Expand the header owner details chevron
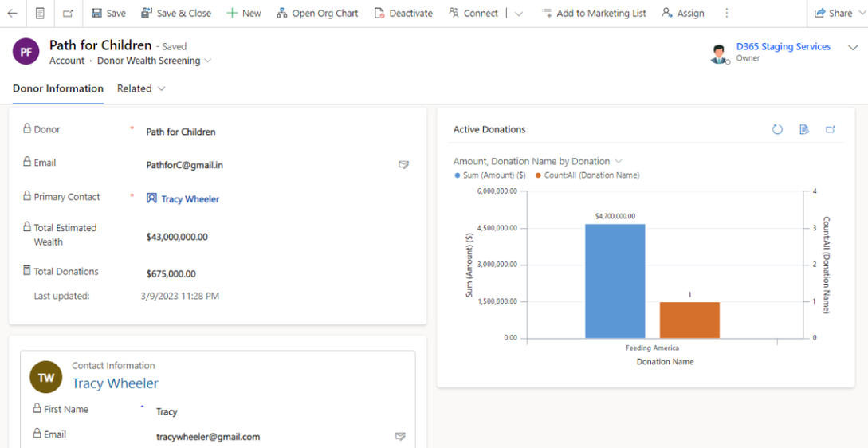 point(853,48)
